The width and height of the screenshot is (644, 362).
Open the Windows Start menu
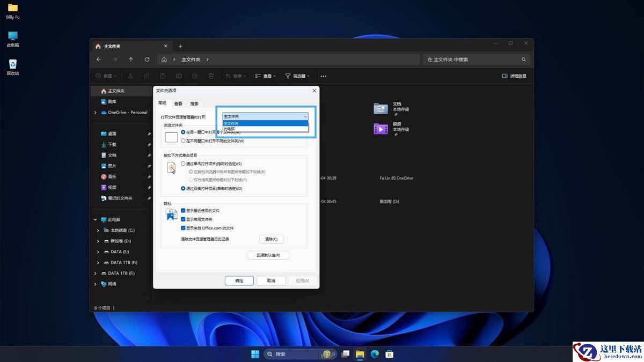pyautogui.click(x=254, y=354)
